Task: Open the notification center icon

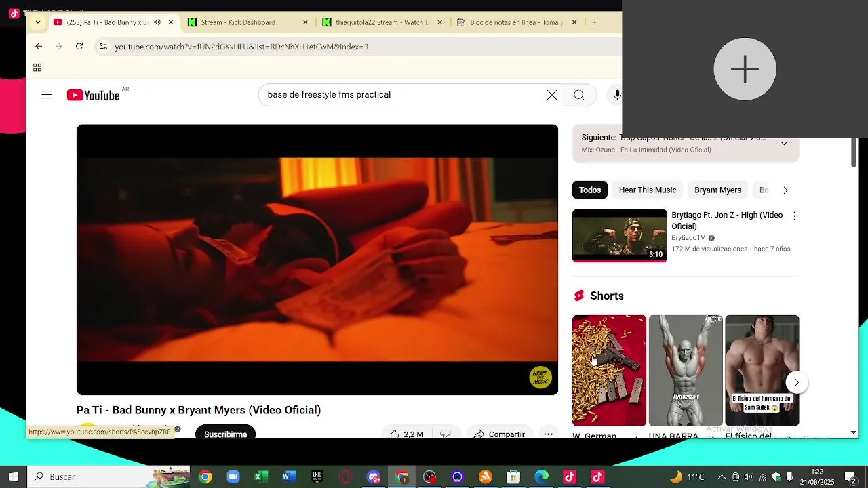Action: click(850, 477)
